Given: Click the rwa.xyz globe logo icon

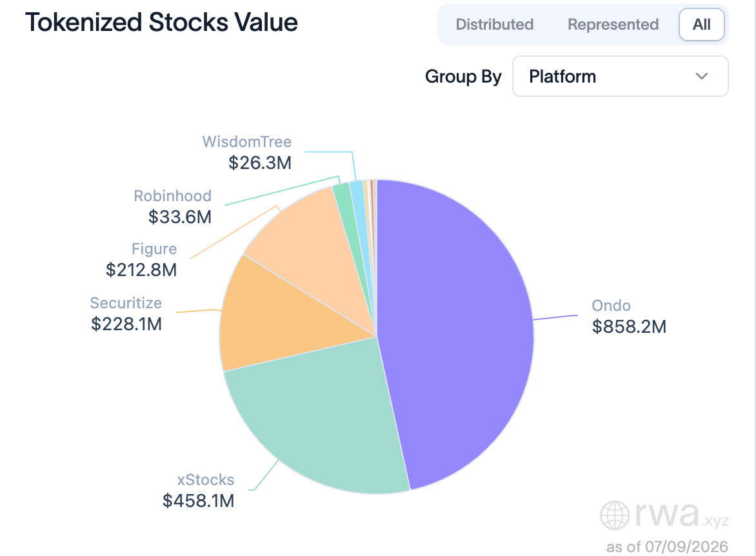Looking at the screenshot, I should pos(614,515).
